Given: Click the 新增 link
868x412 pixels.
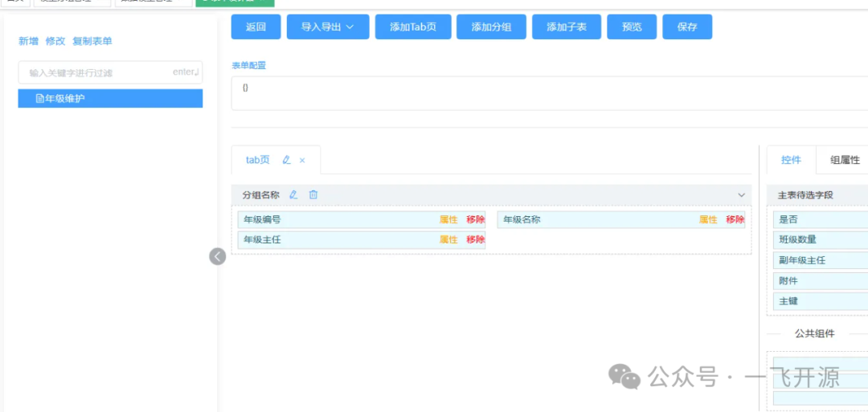Looking at the screenshot, I should [28, 41].
